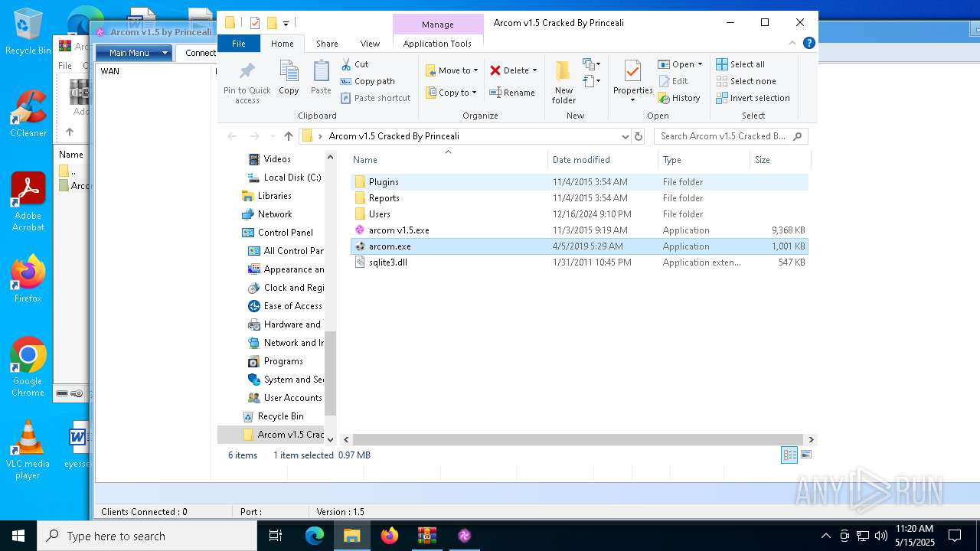
Task: Click Arcom icon in taskbar
Action: point(464,536)
